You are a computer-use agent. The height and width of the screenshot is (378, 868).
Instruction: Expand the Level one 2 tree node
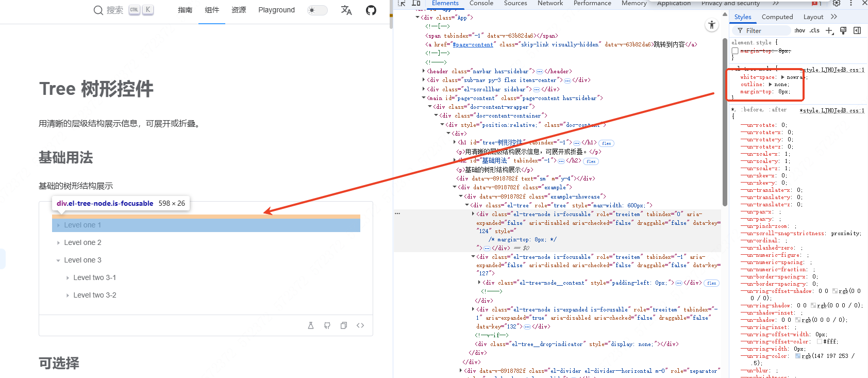pos(58,242)
